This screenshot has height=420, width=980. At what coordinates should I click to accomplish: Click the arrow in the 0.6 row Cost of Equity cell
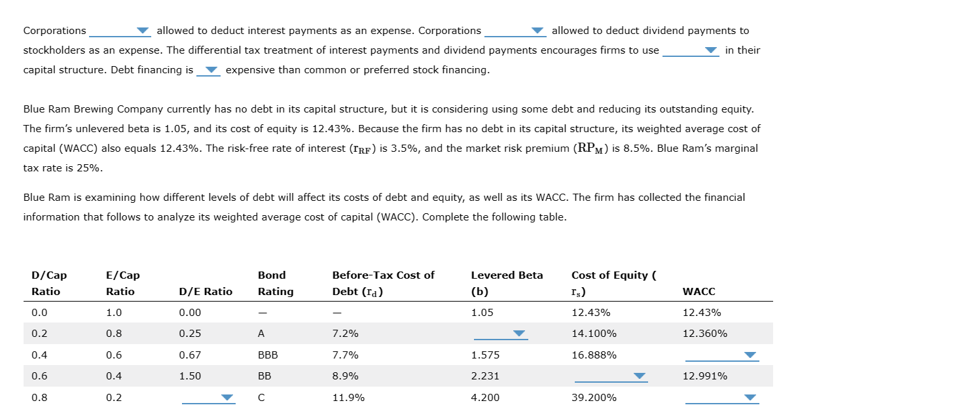640,376
